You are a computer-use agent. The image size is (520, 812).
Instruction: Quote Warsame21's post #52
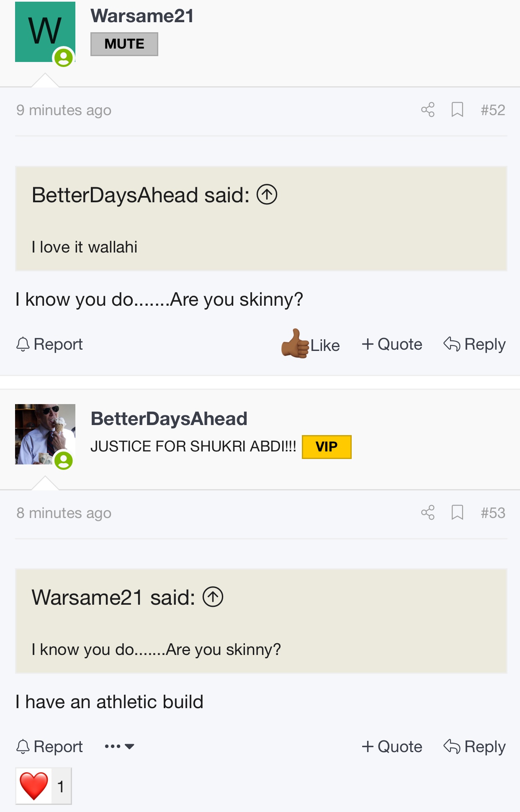pyautogui.click(x=392, y=344)
